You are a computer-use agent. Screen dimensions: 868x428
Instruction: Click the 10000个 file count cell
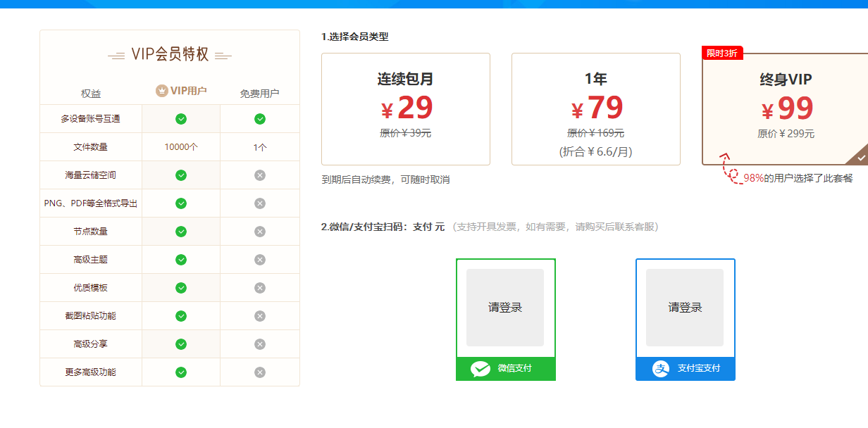click(181, 147)
